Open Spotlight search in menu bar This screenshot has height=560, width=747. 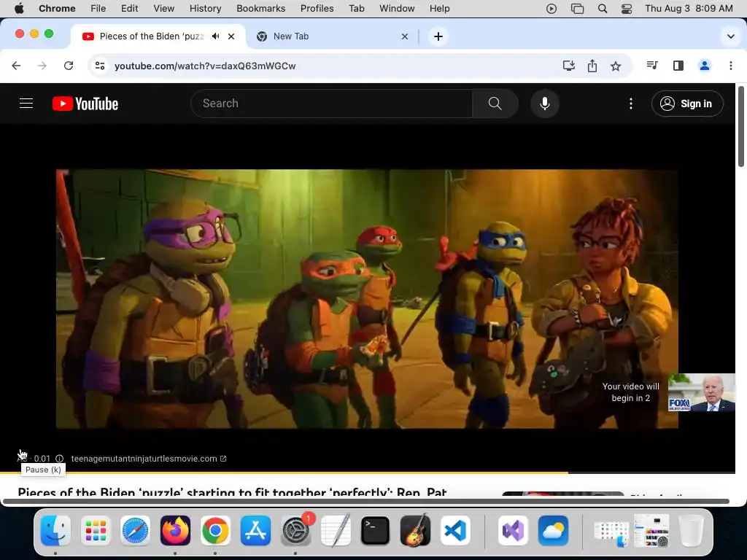tap(602, 9)
